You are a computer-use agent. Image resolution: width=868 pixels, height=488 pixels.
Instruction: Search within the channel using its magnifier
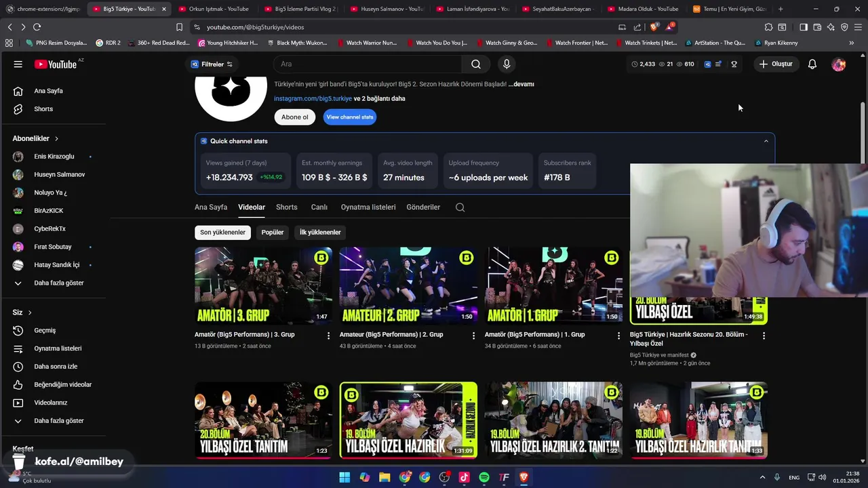coord(460,207)
